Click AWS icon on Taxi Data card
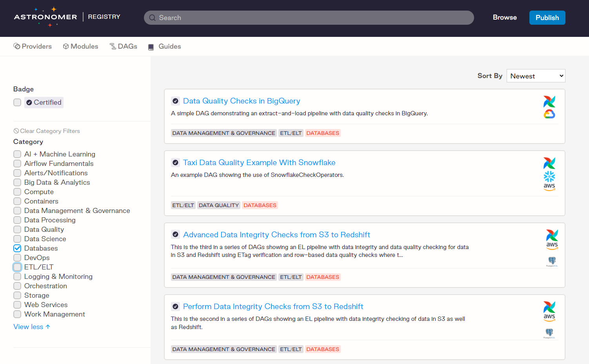Image resolution: width=589 pixels, height=364 pixels. [549, 187]
